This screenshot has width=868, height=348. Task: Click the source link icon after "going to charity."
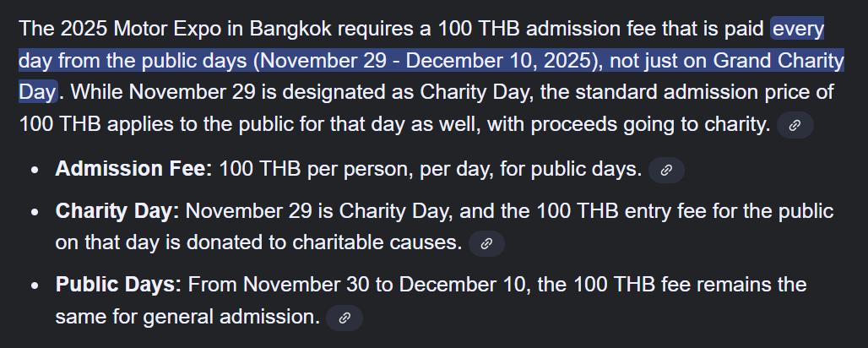(795, 126)
